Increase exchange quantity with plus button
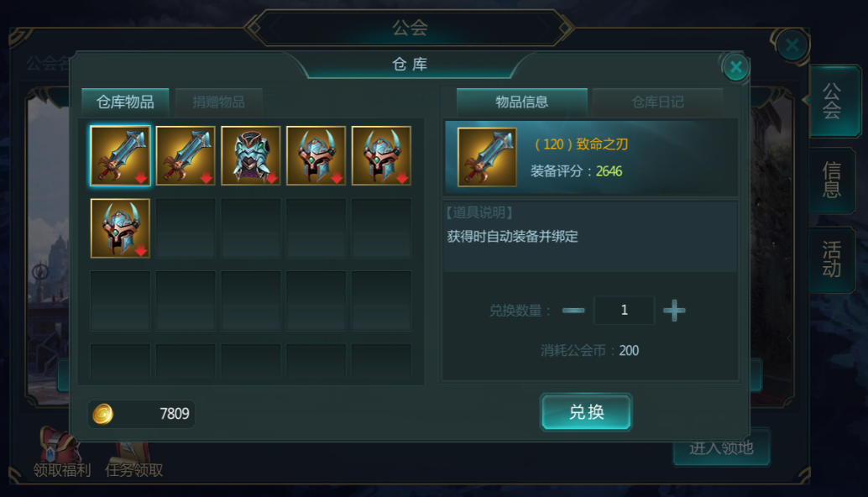Image resolution: width=868 pixels, height=497 pixels. [674, 311]
